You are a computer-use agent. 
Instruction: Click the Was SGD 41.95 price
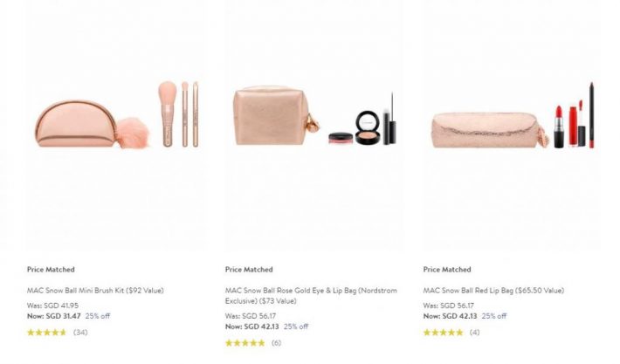(x=49, y=306)
